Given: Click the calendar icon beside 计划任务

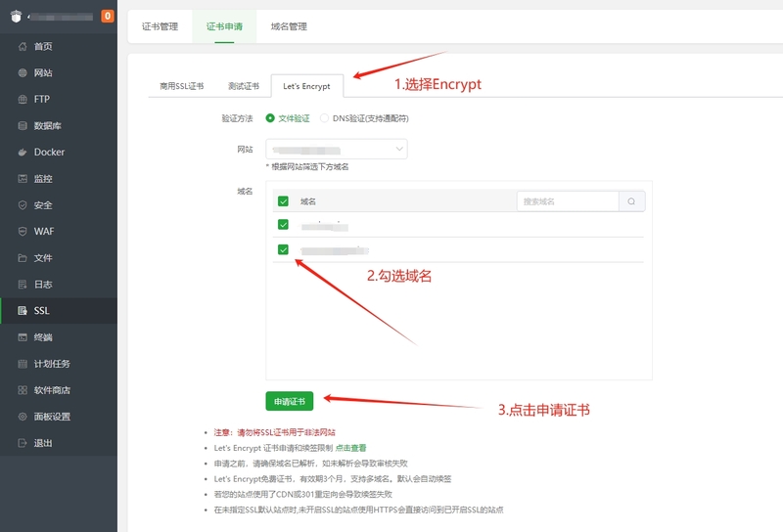Looking at the screenshot, I should [23, 364].
